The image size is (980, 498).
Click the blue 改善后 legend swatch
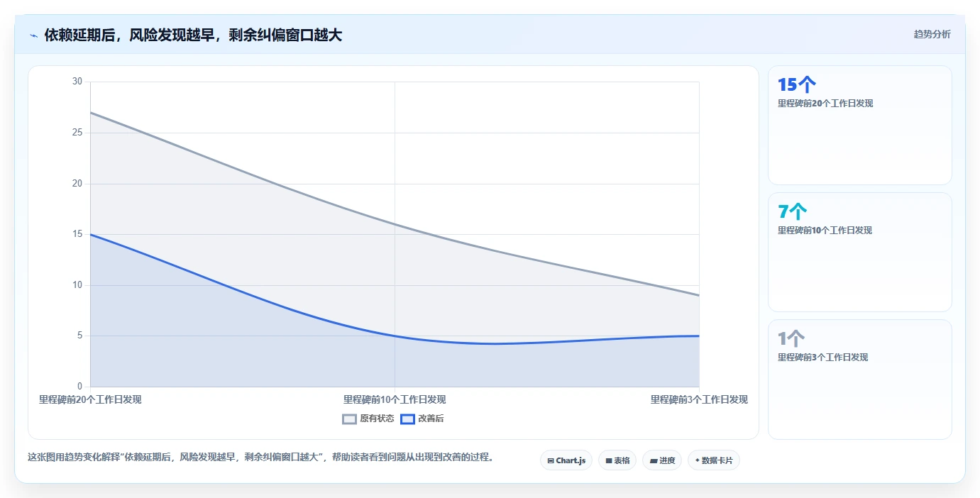tap(407, 419)
